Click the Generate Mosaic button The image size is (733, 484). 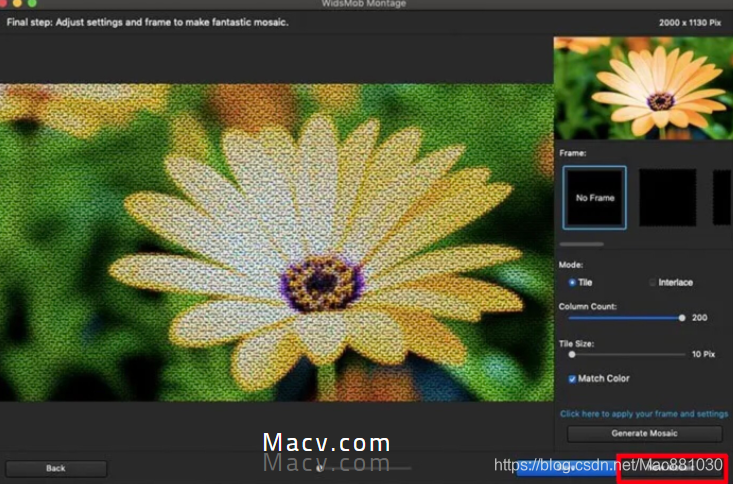point(644,433)
